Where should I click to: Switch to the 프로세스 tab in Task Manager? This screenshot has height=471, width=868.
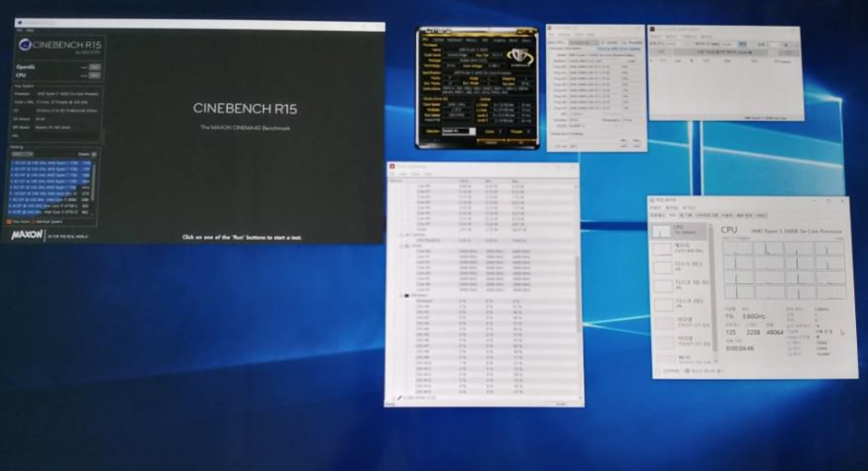657,215
